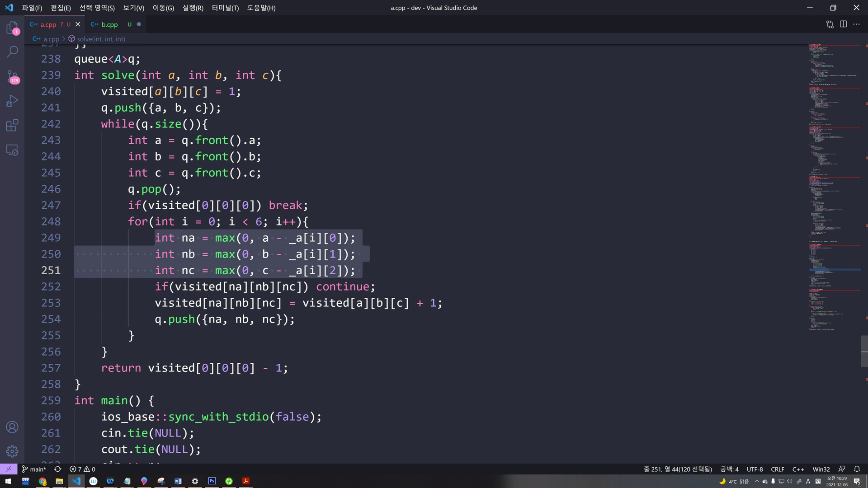Open Microsoft Word from taskbar

click(x=178, y=481)
